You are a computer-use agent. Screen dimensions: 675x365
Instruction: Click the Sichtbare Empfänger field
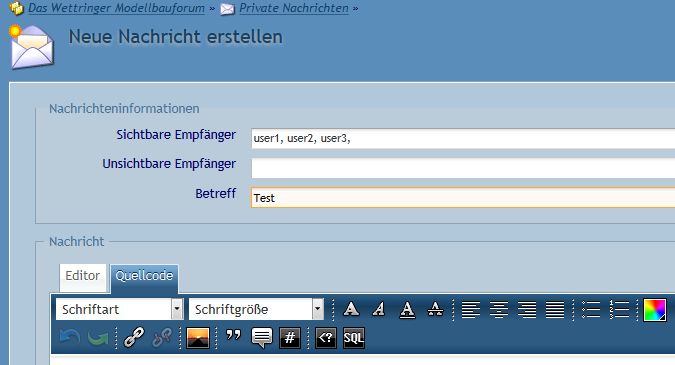coord(463,139)
